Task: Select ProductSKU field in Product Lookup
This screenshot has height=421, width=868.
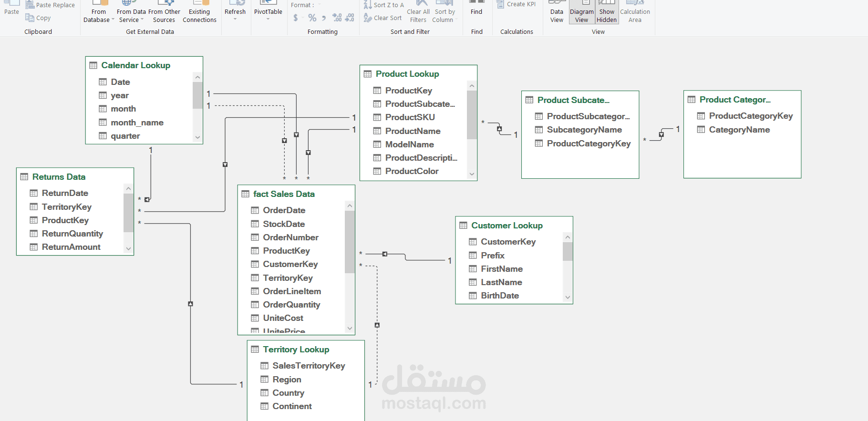Action: [x=410, y=117]
